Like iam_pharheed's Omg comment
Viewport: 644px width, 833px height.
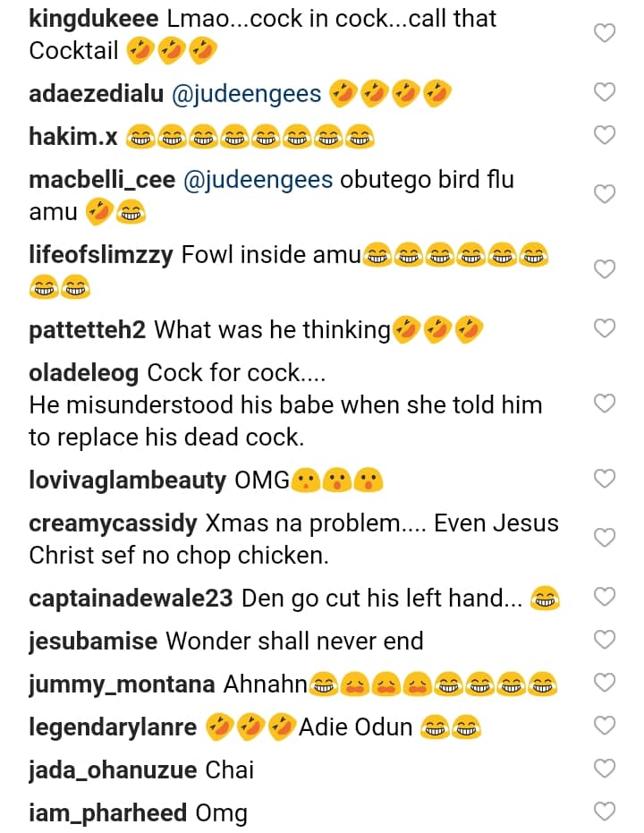(606, 812)
